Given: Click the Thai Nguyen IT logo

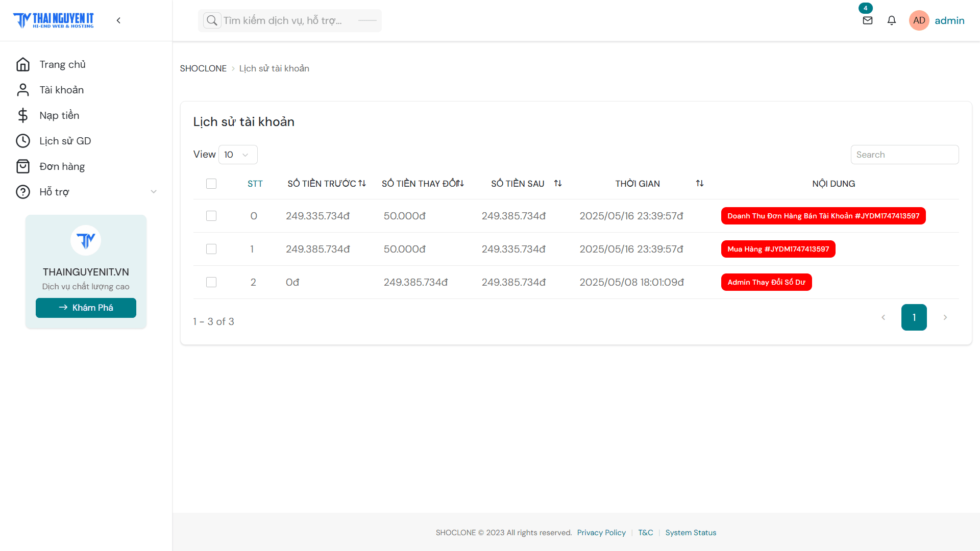Looking at the screenshot, I should (x=53, y=20).
